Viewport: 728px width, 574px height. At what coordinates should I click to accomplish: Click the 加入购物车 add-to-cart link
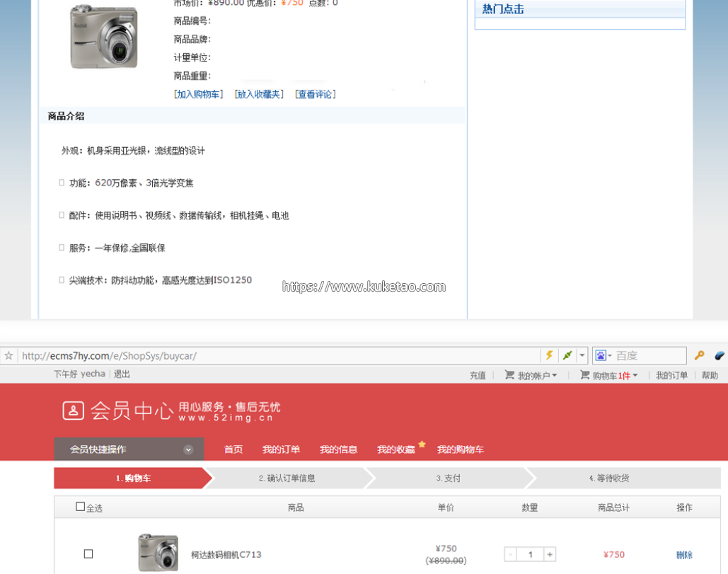pyautogui.click(x=198, y=94)
